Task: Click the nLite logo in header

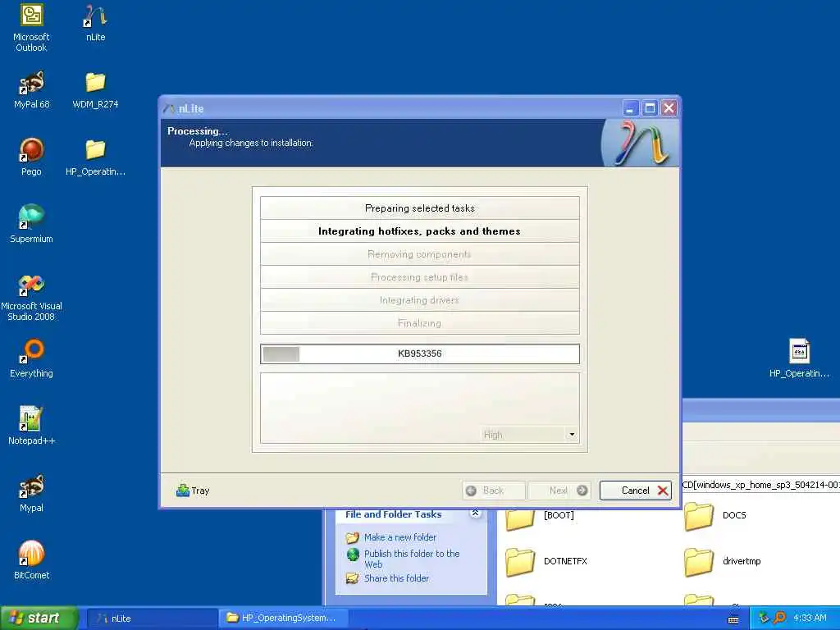Action: point(640,143)
